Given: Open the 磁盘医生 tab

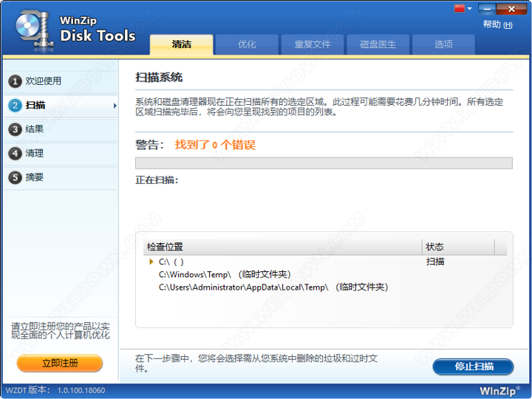Looking at the screenshot, I should (378, 44).
